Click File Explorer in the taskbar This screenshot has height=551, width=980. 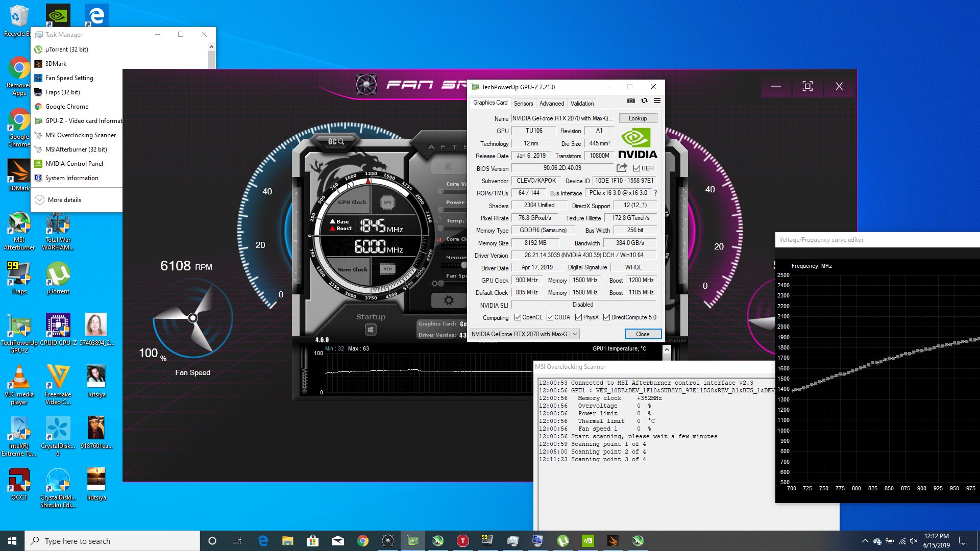click(288, 541)
